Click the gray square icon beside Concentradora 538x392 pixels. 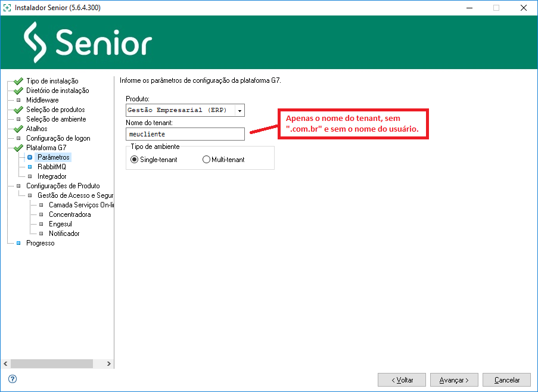41,214
